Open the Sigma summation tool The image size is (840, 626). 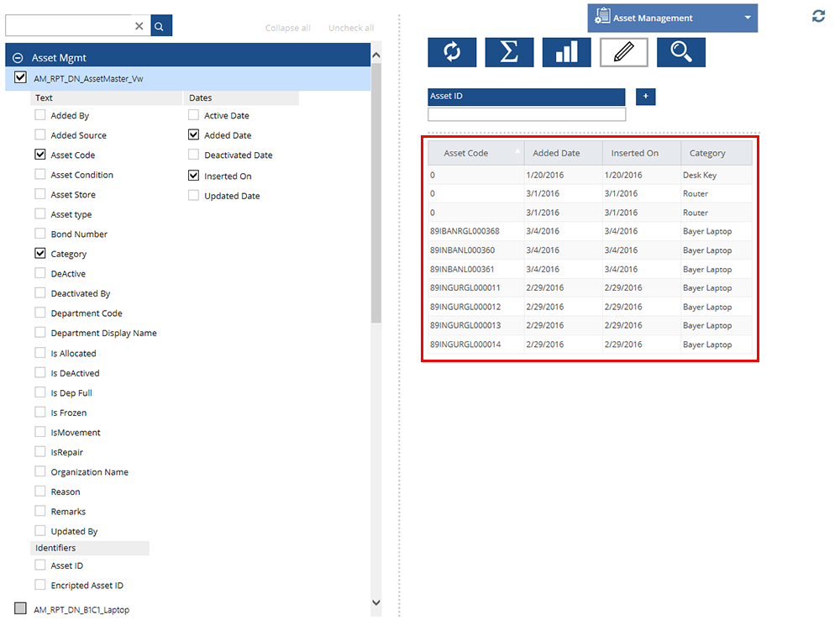tap(509, 52)
